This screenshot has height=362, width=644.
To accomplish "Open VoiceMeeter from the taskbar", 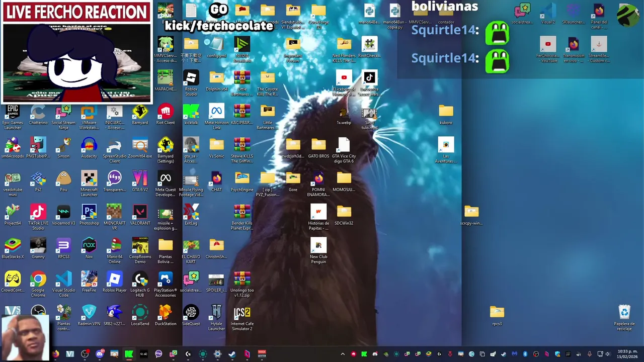I will coord(262,354).
